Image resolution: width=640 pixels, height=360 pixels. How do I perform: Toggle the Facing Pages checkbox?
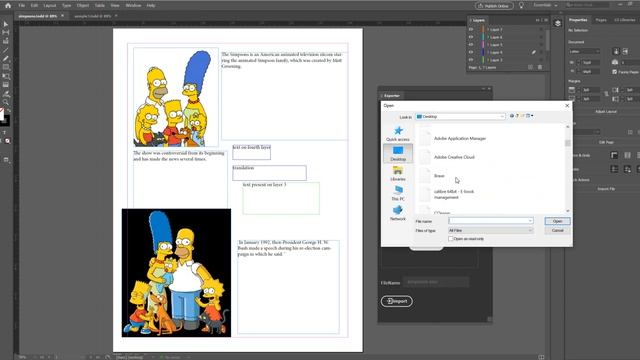click(x=614, y=72)
